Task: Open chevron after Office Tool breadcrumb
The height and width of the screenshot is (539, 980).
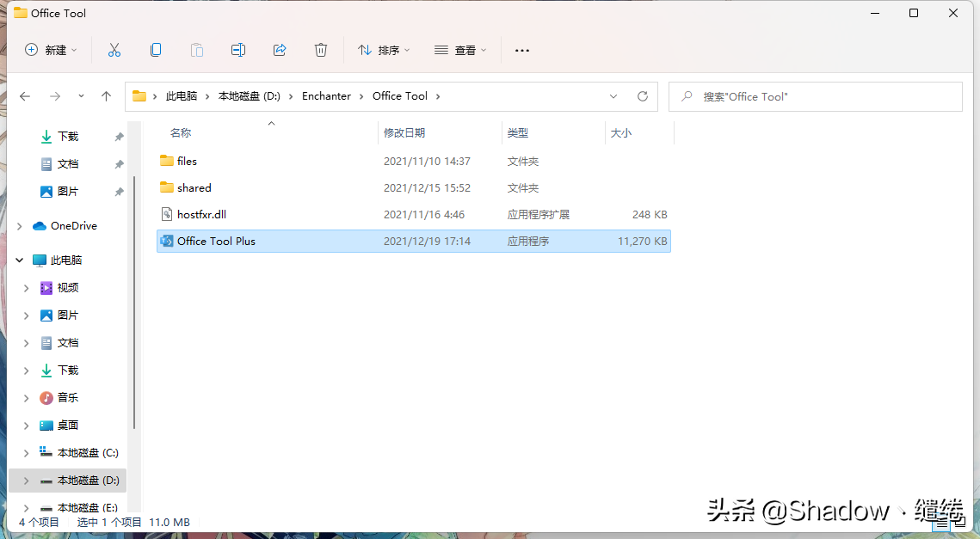Action: [438, 96]
